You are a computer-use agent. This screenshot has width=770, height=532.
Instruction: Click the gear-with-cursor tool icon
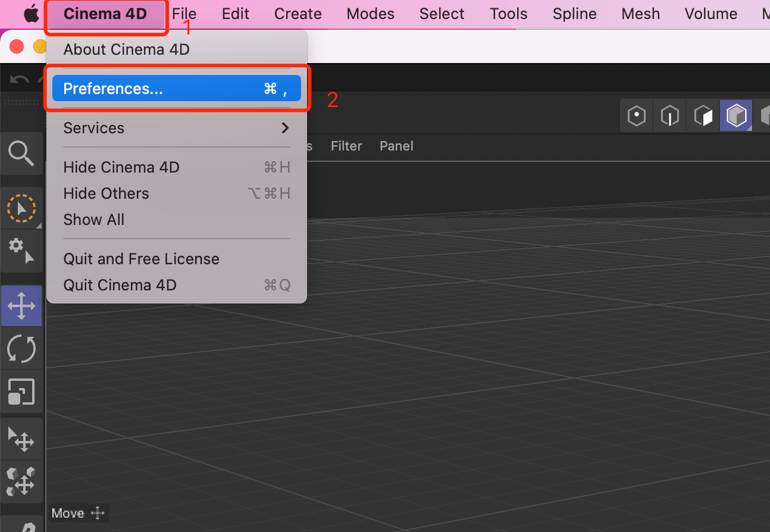click(21, 251)
